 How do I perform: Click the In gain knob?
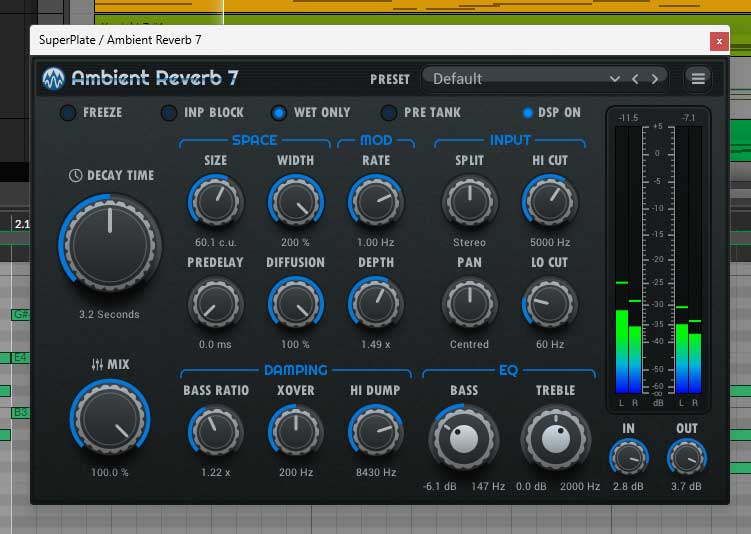coord(628,457)
